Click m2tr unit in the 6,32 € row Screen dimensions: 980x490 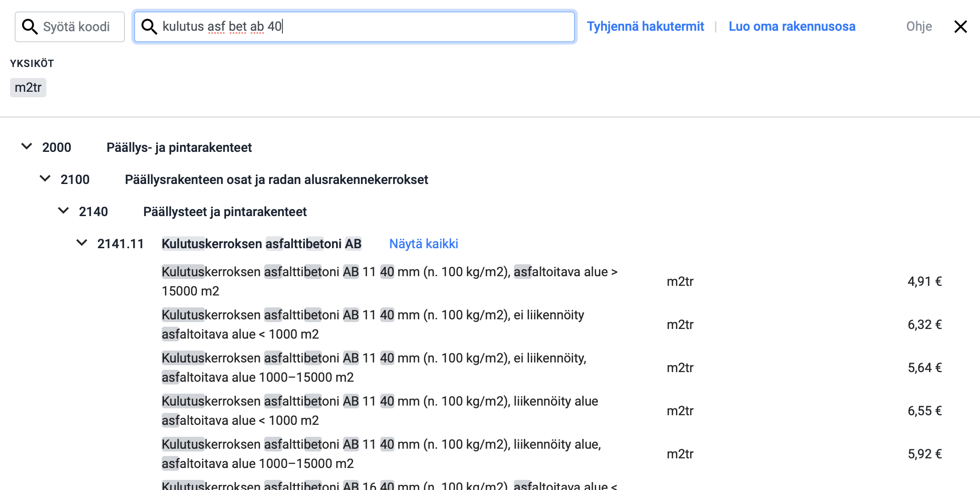coord(680,324)
